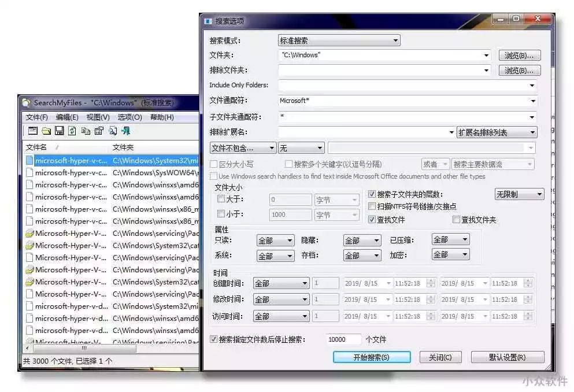Open the 创建时间 dropdown showing 全部
The width and height of the screenshot is (574, 392).
coord(281,283)
